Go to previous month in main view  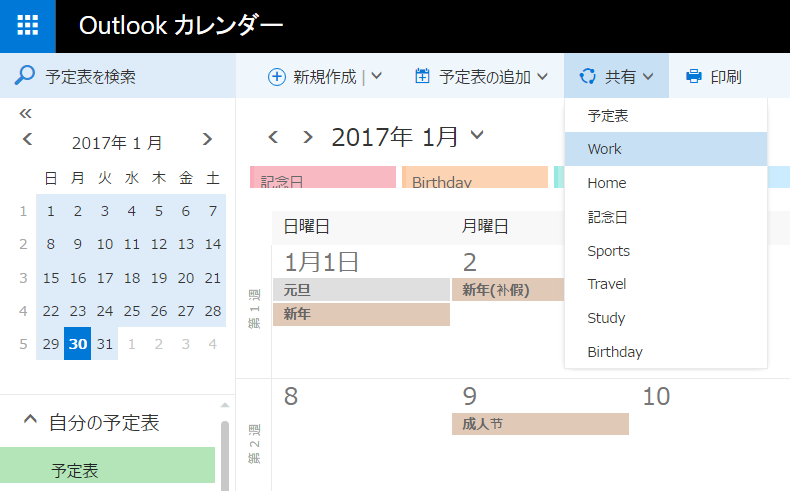273,136
